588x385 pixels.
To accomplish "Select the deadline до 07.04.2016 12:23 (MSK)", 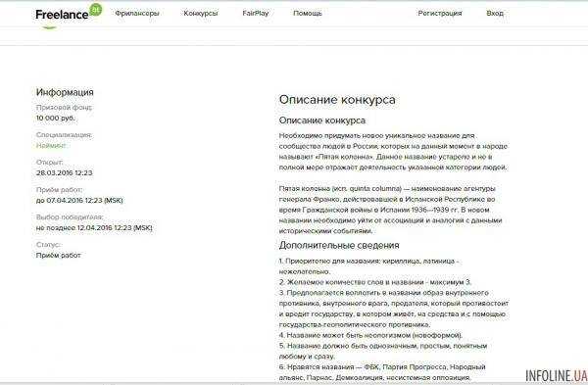I will pos(79,200).
